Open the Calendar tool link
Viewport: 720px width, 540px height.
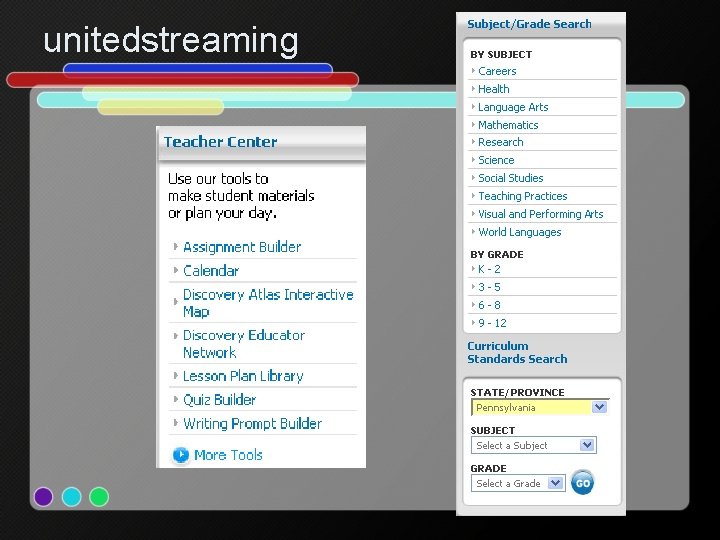(211, 270)
